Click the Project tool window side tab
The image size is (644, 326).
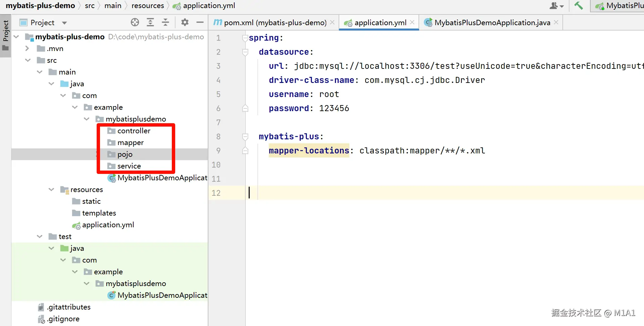[x=5, y=36]
